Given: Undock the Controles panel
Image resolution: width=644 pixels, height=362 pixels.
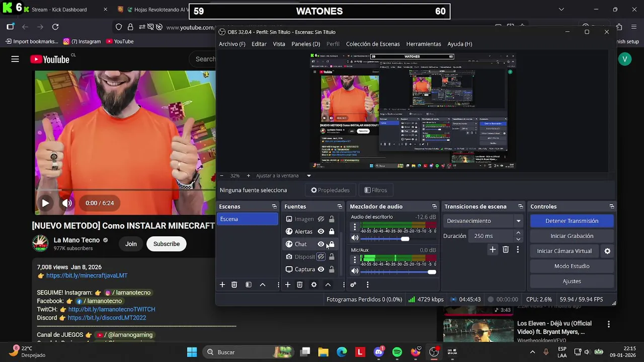Looking at the screenshot, I should click(612, 207).
